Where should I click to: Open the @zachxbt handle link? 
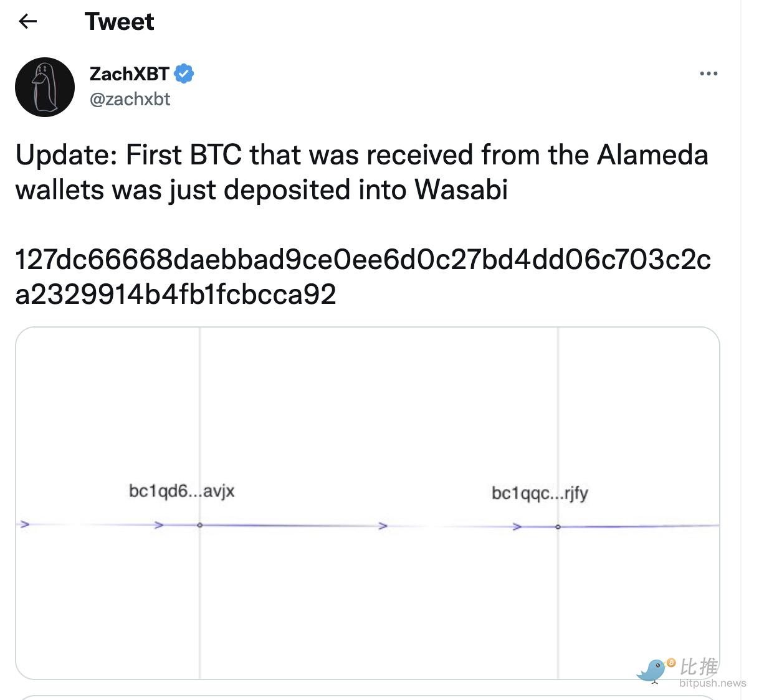coord(130,99)
